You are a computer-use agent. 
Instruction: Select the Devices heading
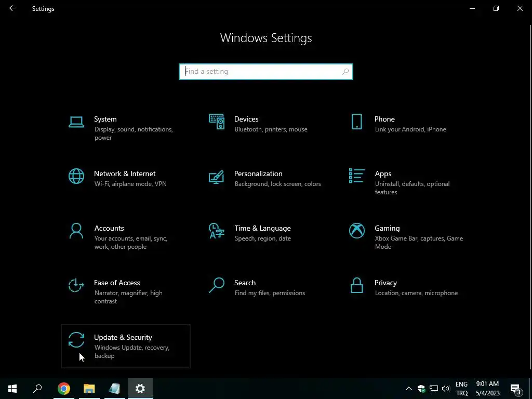[246, 119]
